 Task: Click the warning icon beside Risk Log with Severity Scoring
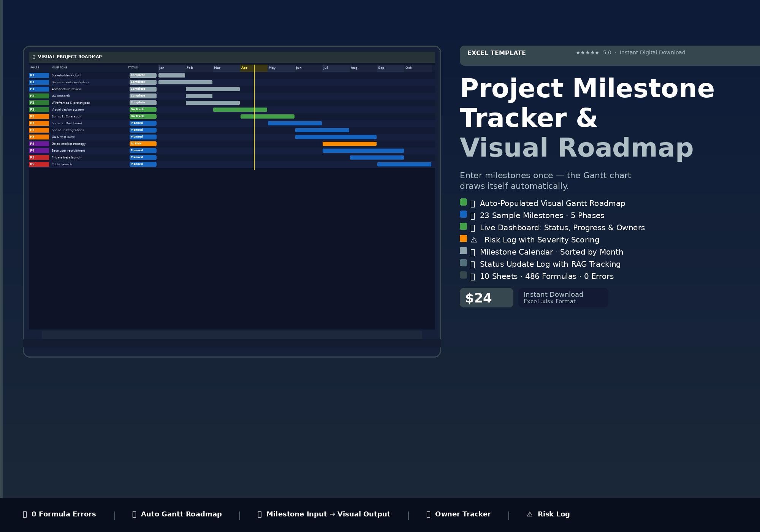click(473, 240)
